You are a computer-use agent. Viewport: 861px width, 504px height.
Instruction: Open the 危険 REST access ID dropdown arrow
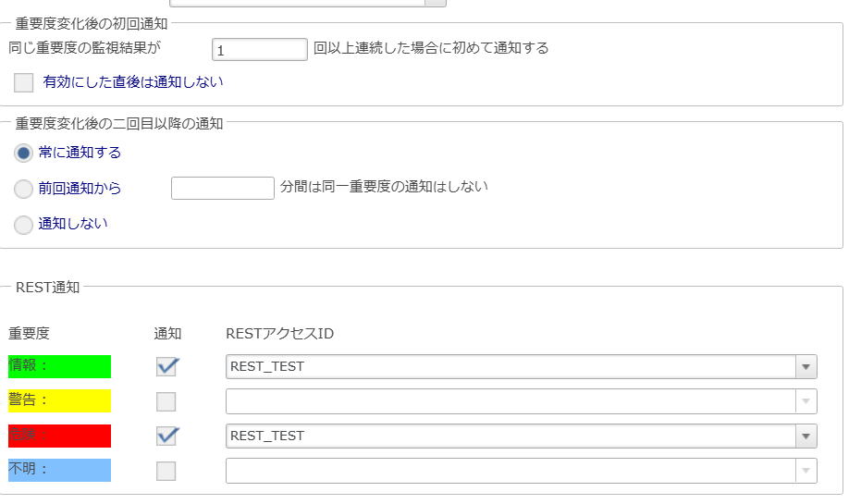pos(806,436)
